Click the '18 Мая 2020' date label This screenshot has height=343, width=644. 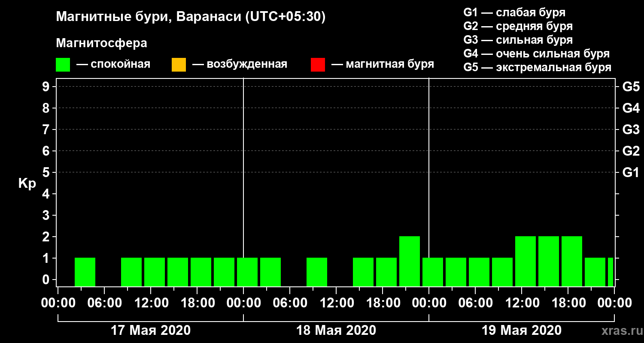pyautogui.click(x=336, y=330)
